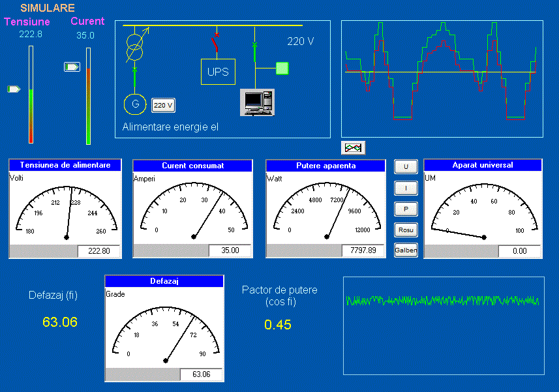Image resolution: width=559 pixels, height=392 pixels.
Task: Click the Putere aparenta value field
Action: point(363,250)
